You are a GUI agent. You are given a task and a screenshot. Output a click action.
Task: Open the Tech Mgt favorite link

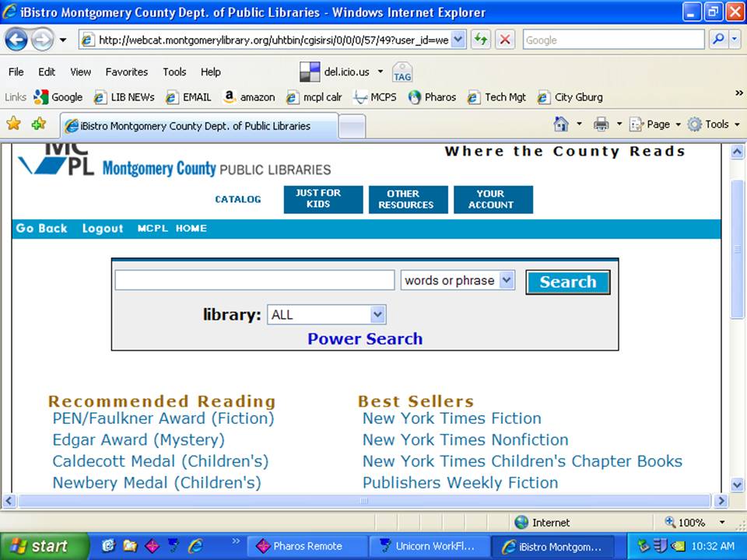point(497,97)
